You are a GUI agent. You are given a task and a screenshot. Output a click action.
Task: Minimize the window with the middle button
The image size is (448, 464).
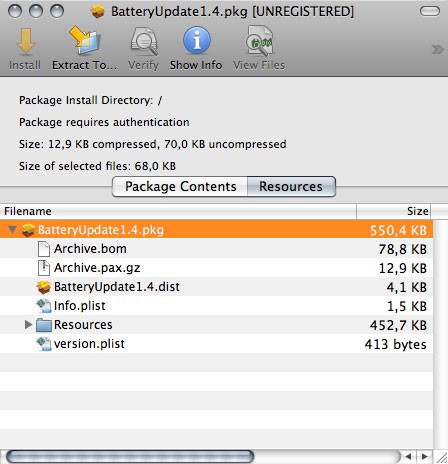coord(36,11)
